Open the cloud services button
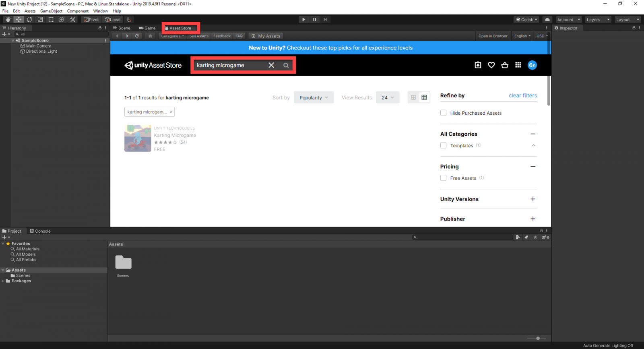This screenshot has width=644, height=349. (547, 19)
